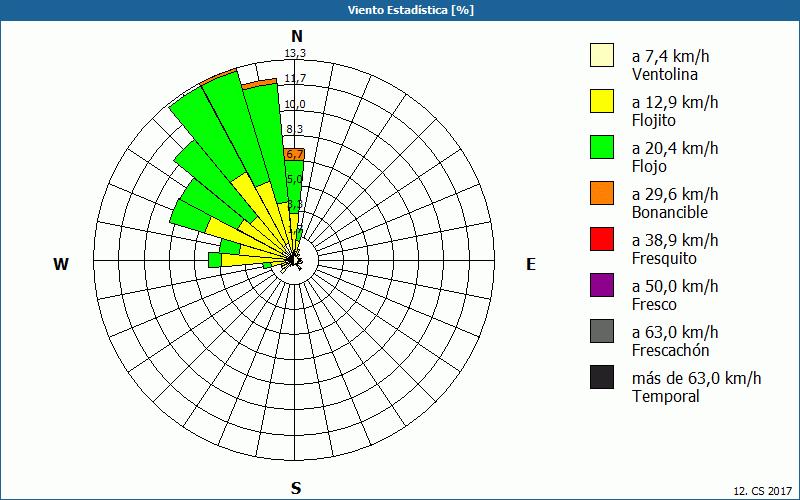Click the 8,3 ring scale value
Screen dimensions: 800x500
pyautogui.click(x=294, y=129)
